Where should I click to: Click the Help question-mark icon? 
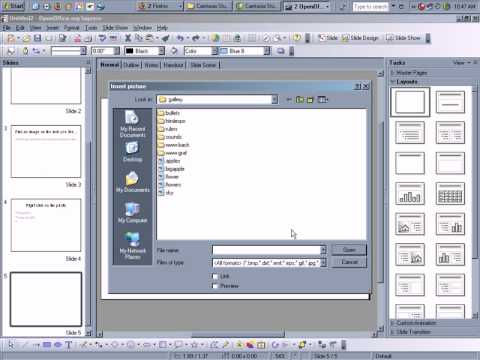[296, 38]
